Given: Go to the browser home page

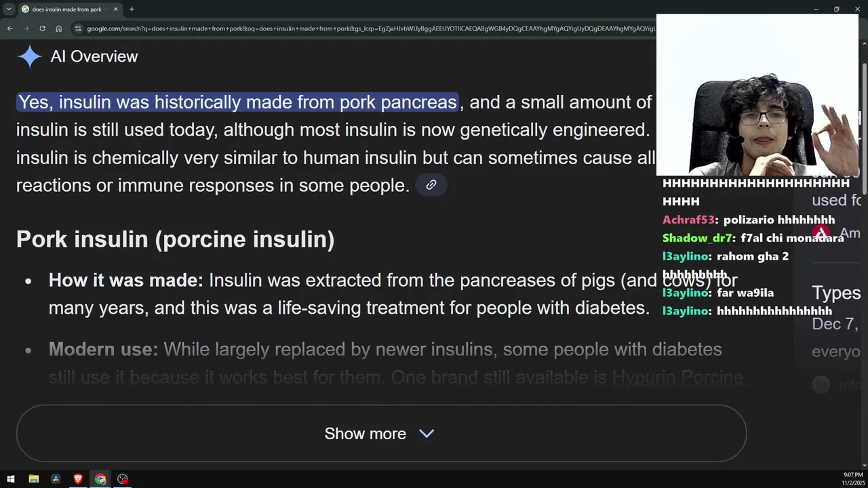Looking at the screenshot, I should point(59,28).
